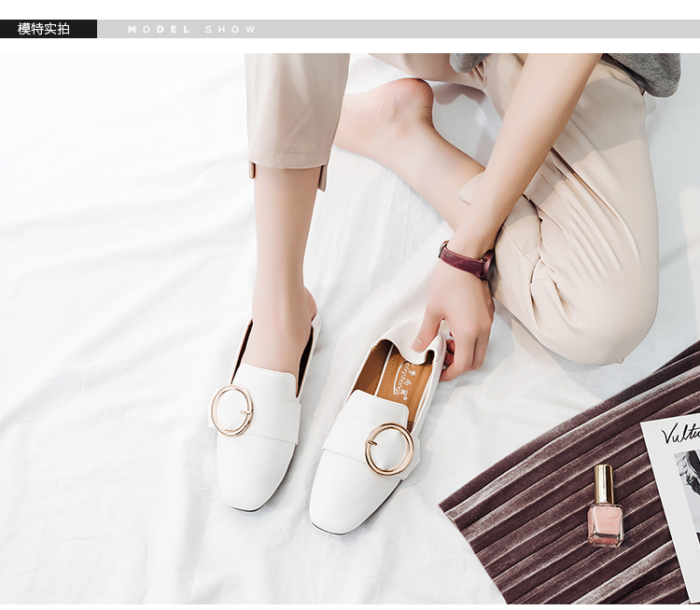Viewport: 700px width, 610px height.
Task: Select the MODEL SHOW header text
Action: pos(191,30)
